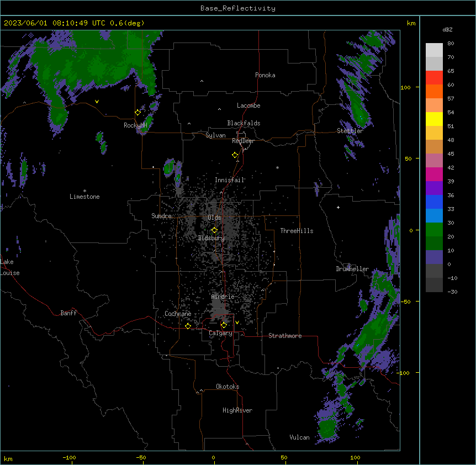This screenshot has height=465, width=476.
Task: Click the -50 tick on vertical axis
Action: [406, 302]
